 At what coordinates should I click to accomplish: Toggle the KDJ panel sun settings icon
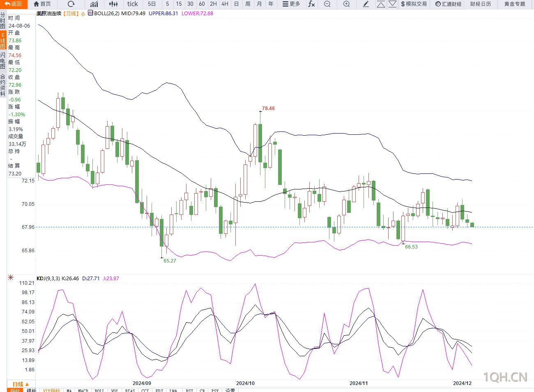point(11,278)
